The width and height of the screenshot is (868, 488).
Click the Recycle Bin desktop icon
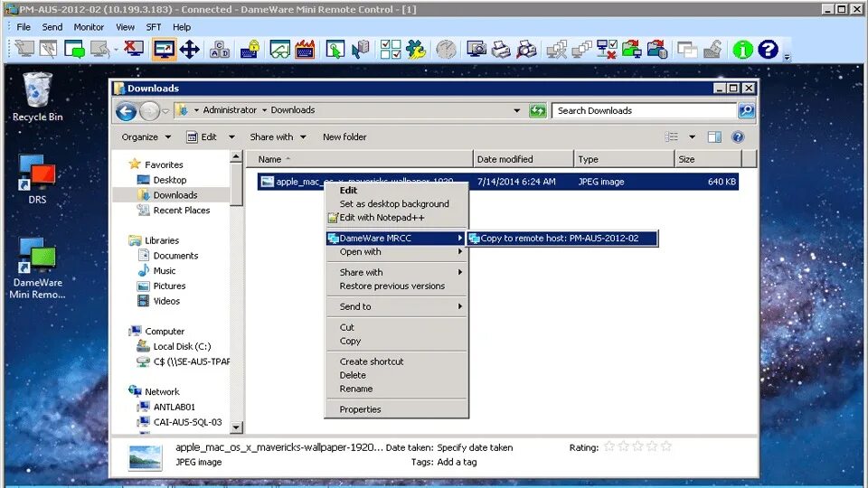point(38,98)
